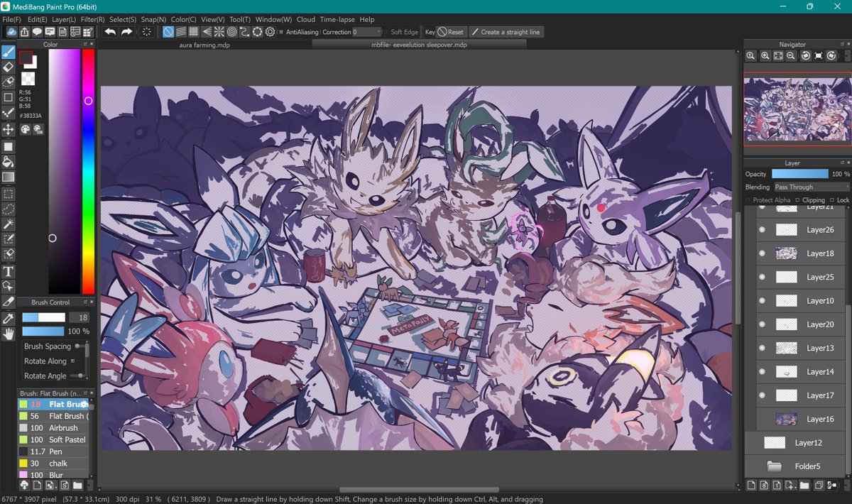This screenshot has height=504, width=852.
Task: Enable the layer Lock checkbox
Action: [x=832, y=200]
